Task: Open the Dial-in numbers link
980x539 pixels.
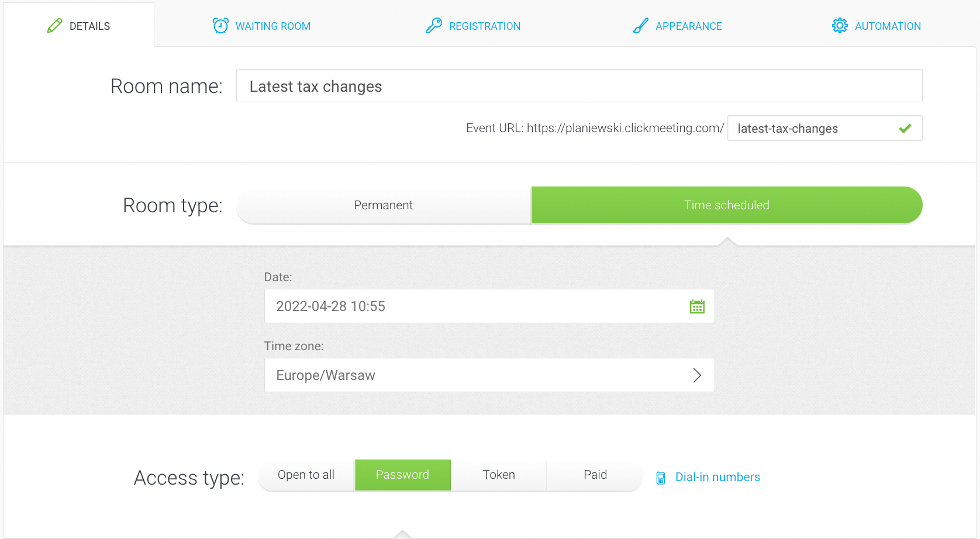Action: tap(717, 477)
